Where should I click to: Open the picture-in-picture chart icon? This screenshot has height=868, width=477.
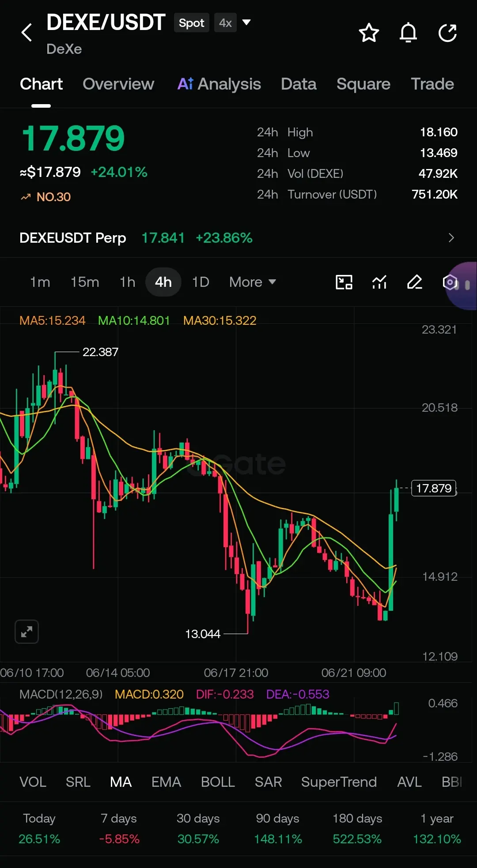344,282
